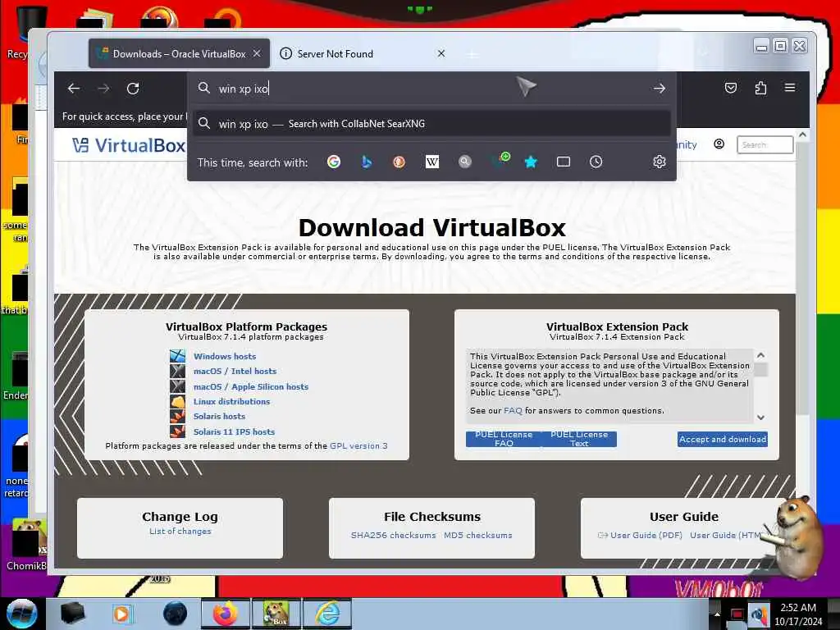
Task: Open MD5 checksums link
Action: (478, 535)
